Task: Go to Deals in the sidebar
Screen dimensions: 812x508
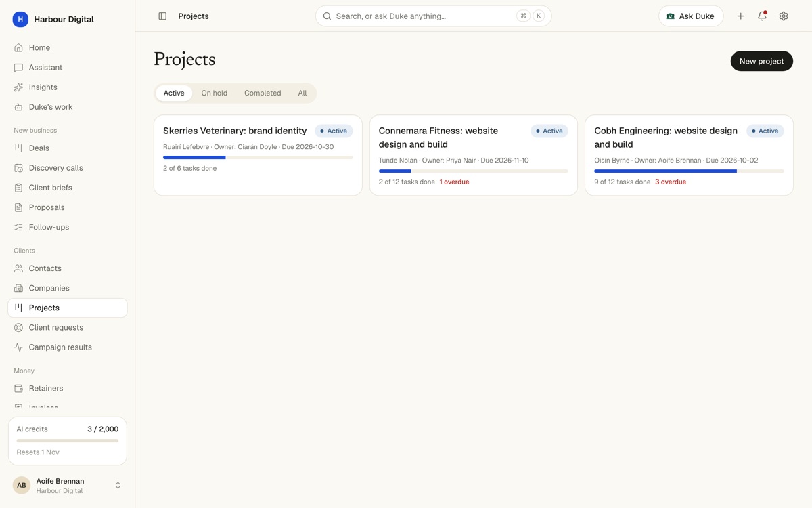Action: [x=68, y=148]
